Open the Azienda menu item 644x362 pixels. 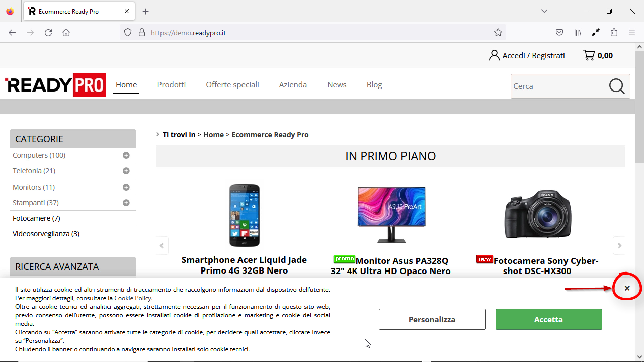coord(293,85)
